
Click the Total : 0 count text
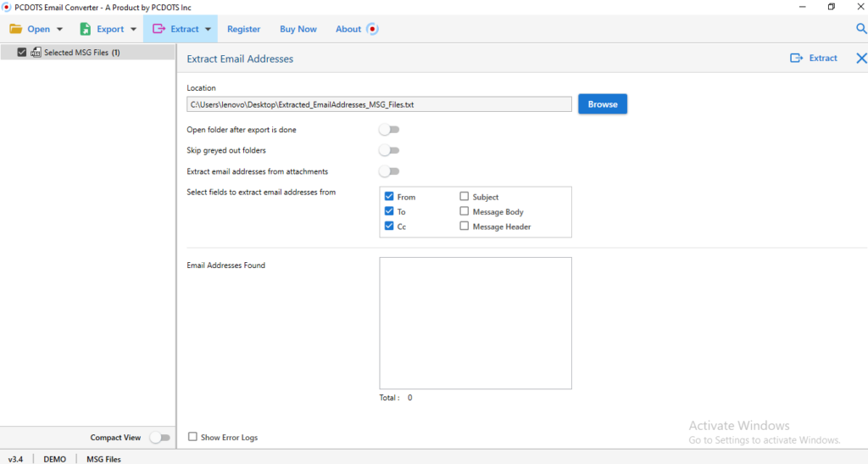[x=396, y=398]
